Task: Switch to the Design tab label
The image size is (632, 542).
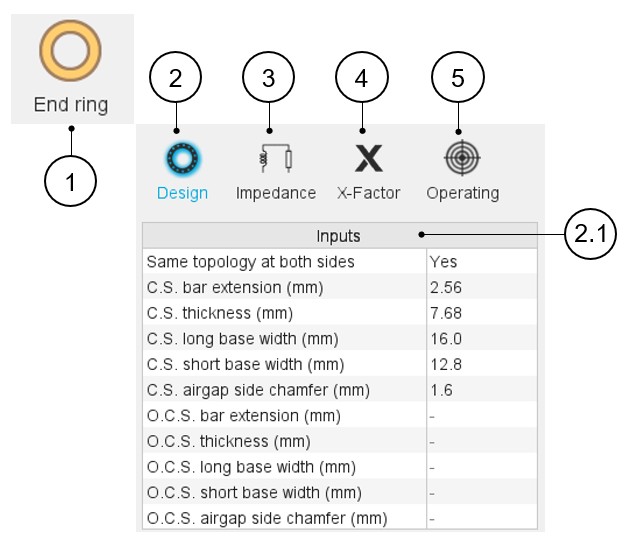Action: point(182,193)
